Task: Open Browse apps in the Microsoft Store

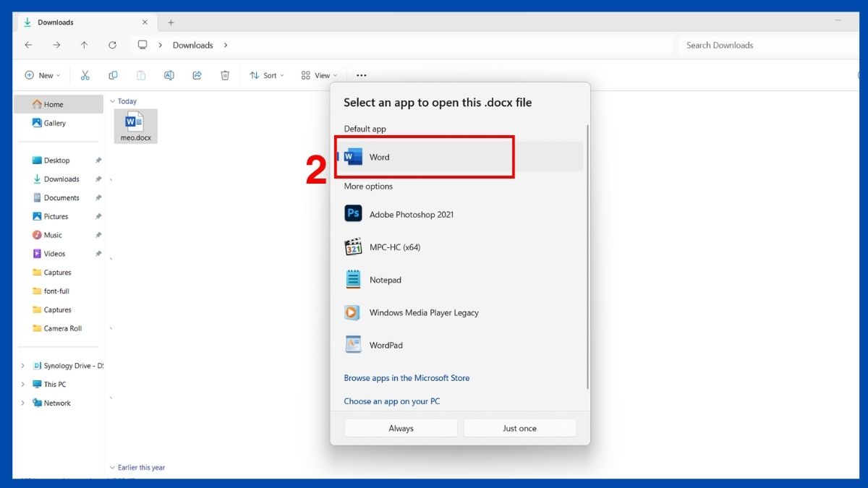Action: [x=407, y=378]
